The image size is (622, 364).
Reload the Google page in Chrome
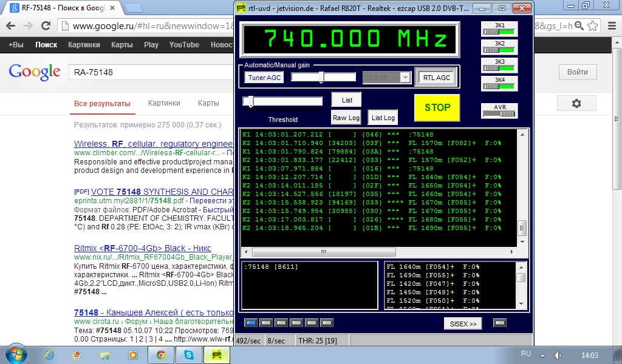(46, 26)
